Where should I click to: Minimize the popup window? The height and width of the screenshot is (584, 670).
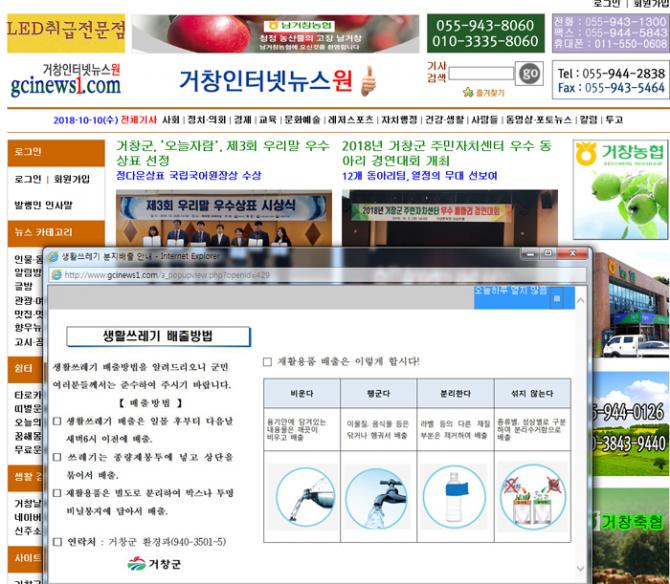pyautogui.click(x=530, y=254)
